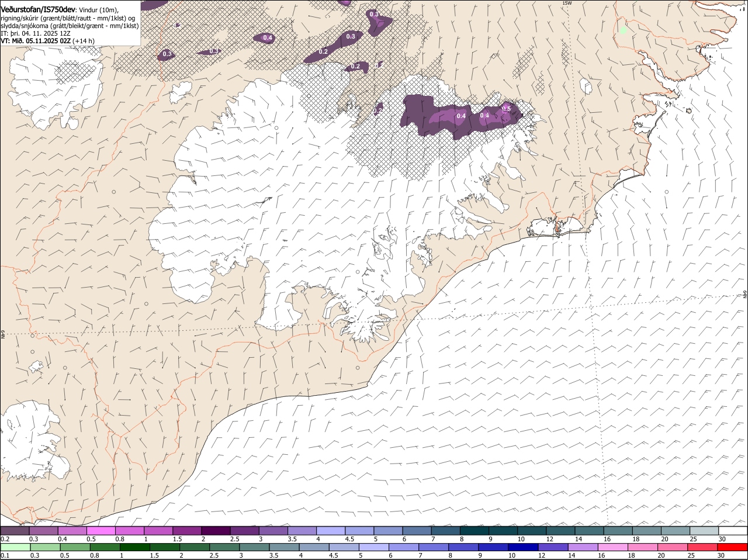748x560 pixels.
Task: Click the upper legend swatch labeled 0.8
Action: [129, 531]
